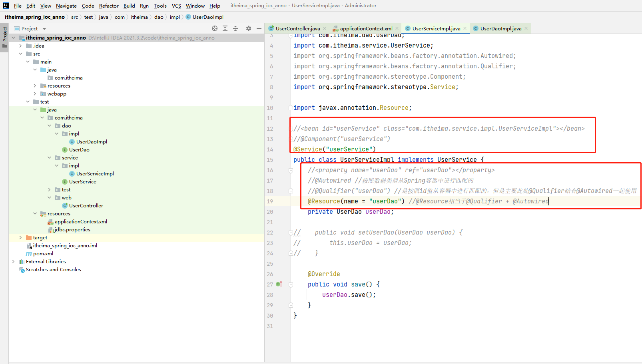Fold the import block at line 10
642x364 pixels.
[291, 108]
